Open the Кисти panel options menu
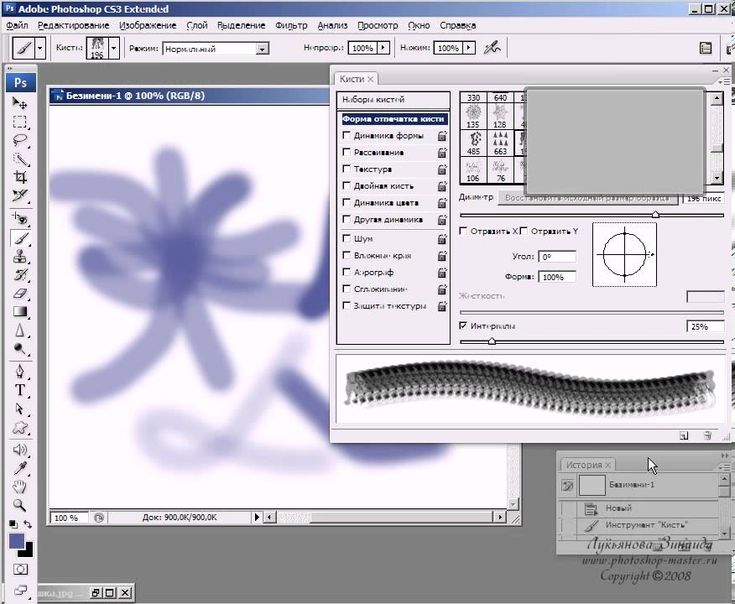 [725, 82]
